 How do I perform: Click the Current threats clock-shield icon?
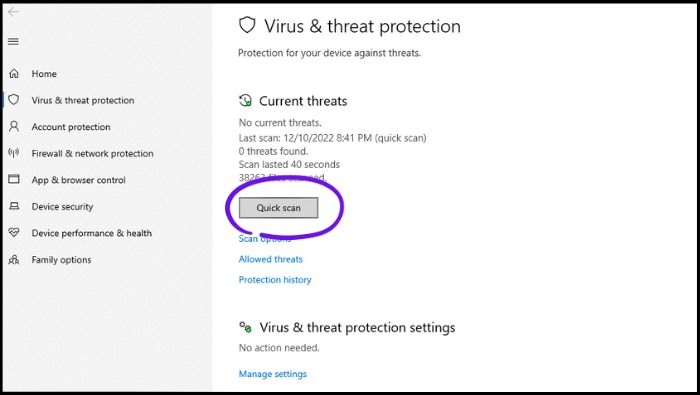tap(246, 100)
